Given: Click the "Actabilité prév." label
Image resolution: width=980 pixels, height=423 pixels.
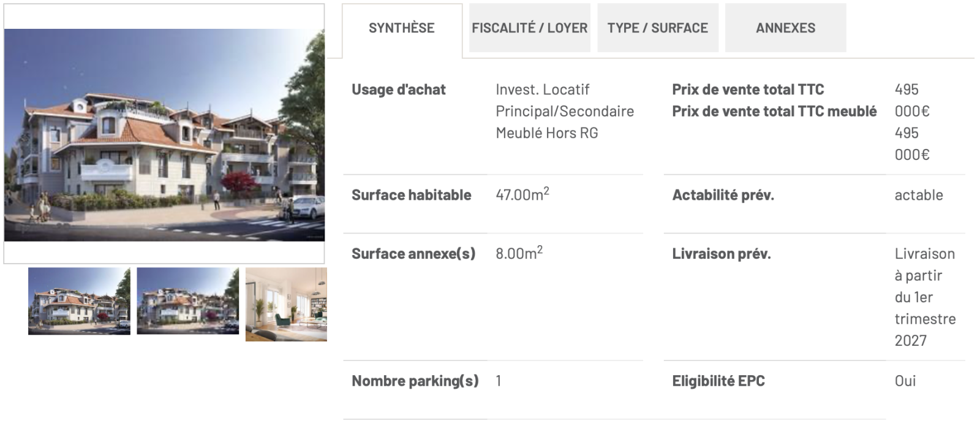Looking at the screenshot, I should [723, 195].
